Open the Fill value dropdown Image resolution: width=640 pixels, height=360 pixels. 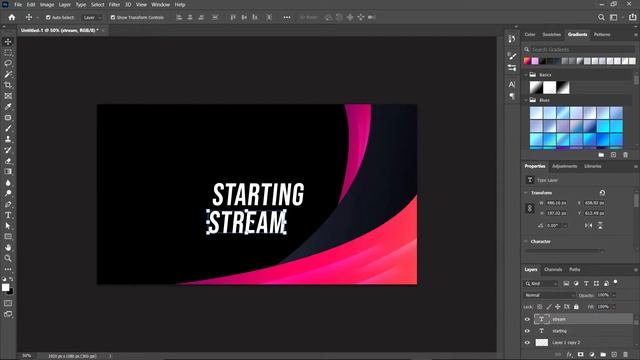[613, 307]
